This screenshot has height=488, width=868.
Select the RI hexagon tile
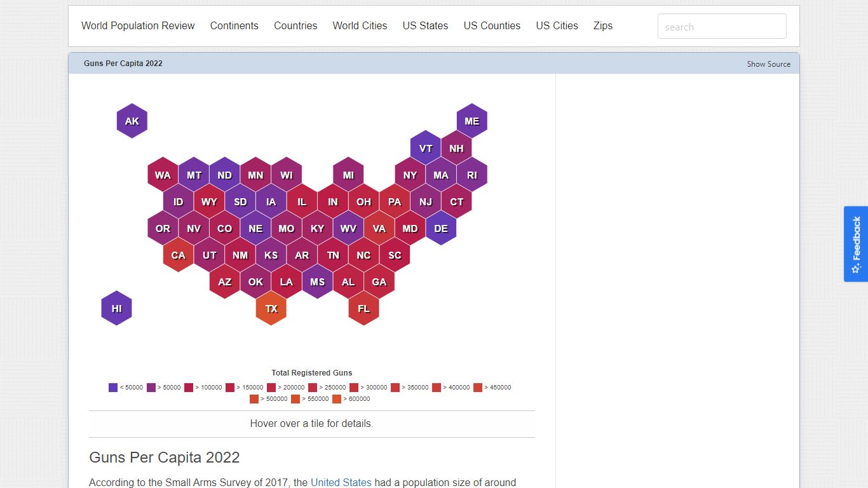[x=472, y=175]
